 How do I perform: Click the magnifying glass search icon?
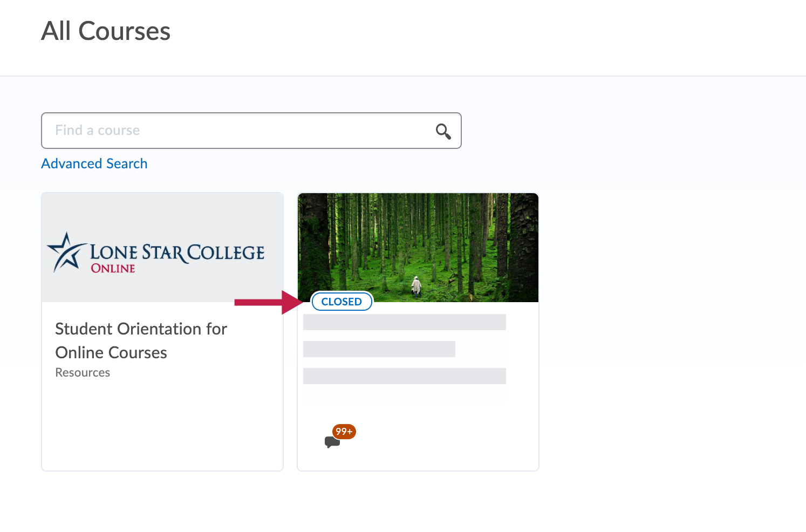pos(443,131)
